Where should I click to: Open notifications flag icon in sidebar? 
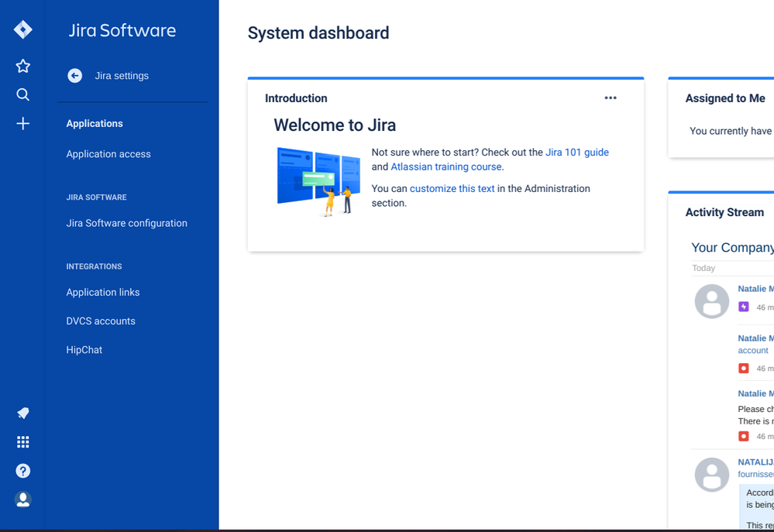[22, 413]
